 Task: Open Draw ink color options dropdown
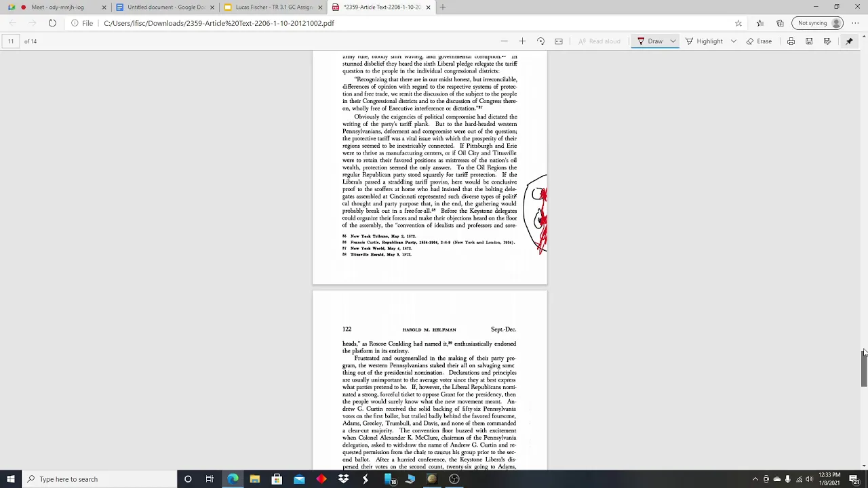pos(673,41)
